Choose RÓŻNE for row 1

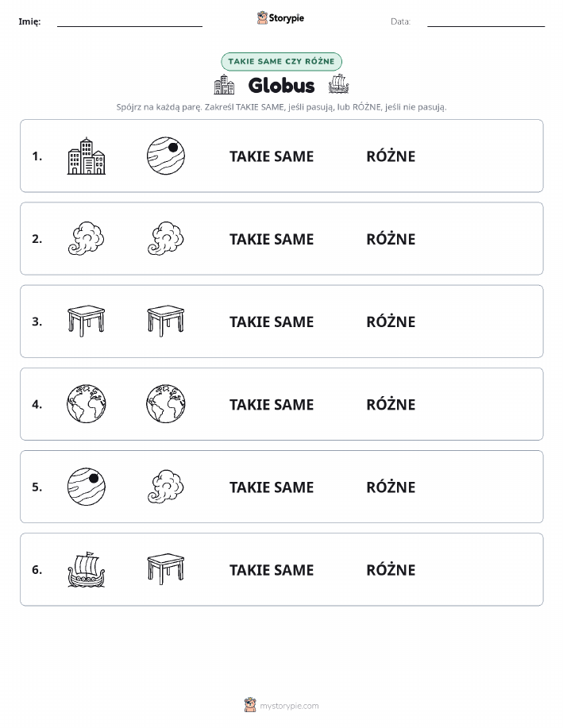391,156
